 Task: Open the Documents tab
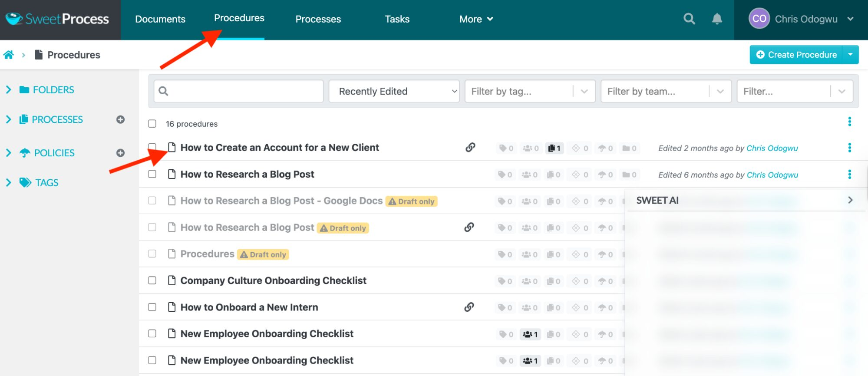(160, 19)
